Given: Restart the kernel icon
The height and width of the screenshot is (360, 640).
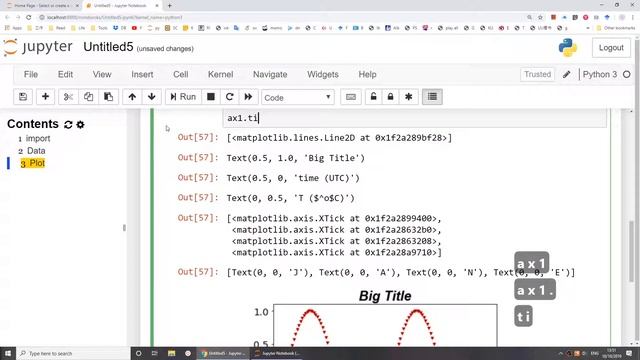Looking at the screenshot, I should tap(229, 97).
